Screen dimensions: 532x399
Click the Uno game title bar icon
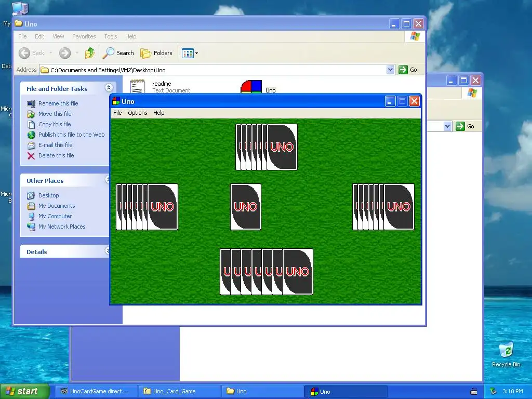tap(116, 101)
